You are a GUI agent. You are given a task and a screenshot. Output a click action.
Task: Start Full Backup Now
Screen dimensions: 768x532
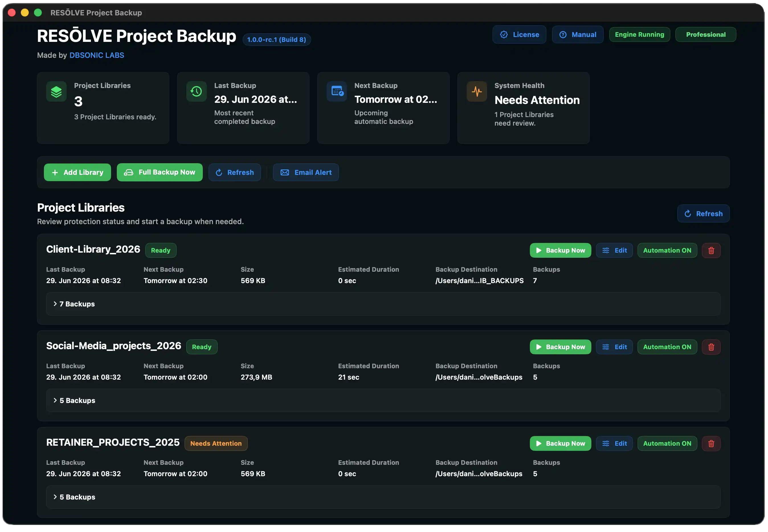tap(160, 172)
